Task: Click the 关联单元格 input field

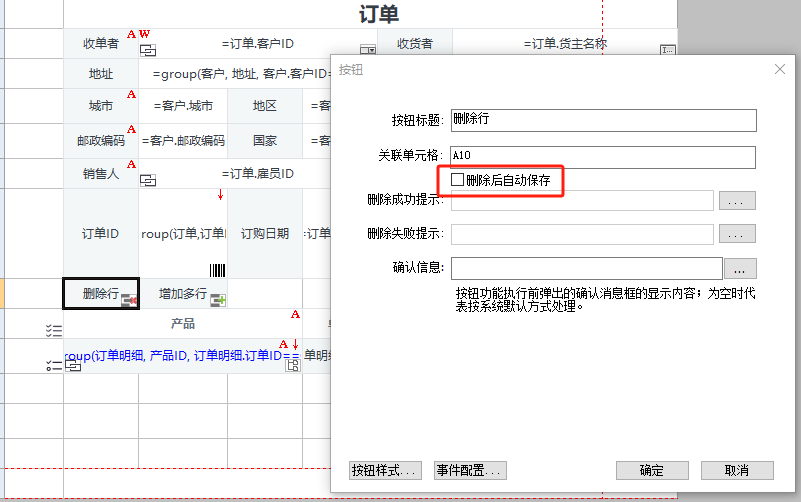Action: (603, 157)
